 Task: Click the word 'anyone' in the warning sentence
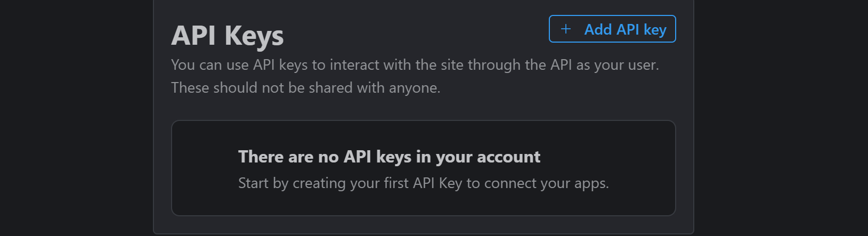pos(413,88)
